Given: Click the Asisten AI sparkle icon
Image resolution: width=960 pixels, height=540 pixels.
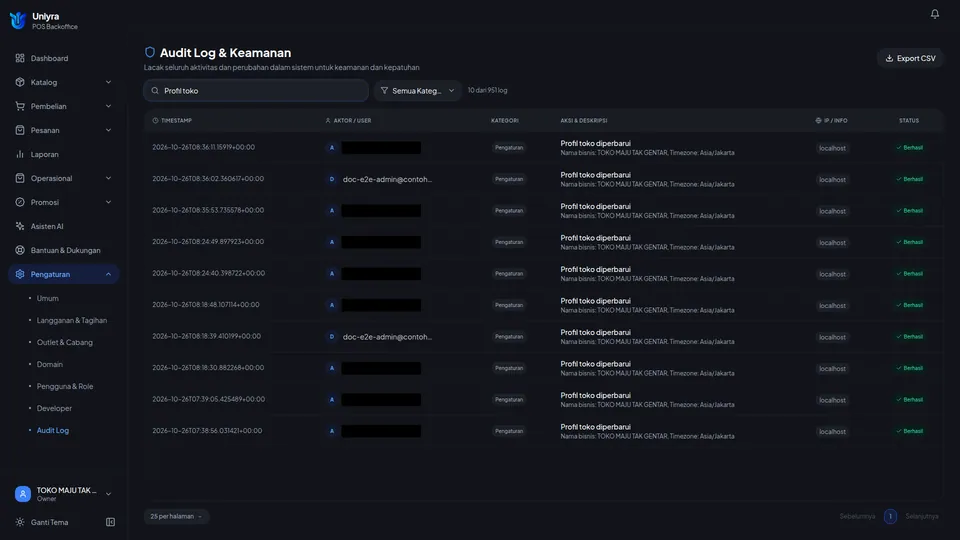Looking at the screenshot, I should pyautogui.click(x=20, y=226).
